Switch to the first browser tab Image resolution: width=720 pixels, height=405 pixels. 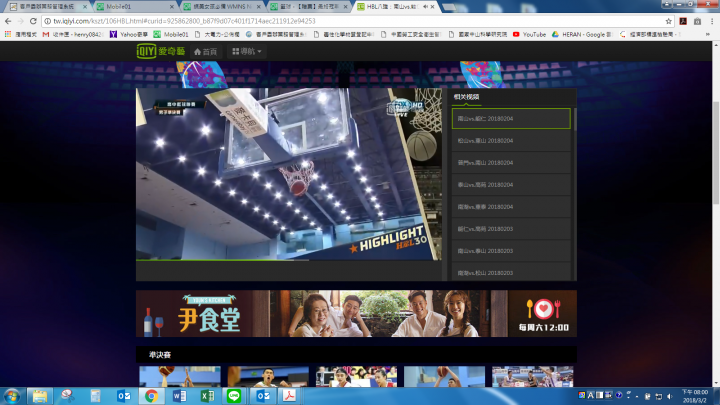46,7
